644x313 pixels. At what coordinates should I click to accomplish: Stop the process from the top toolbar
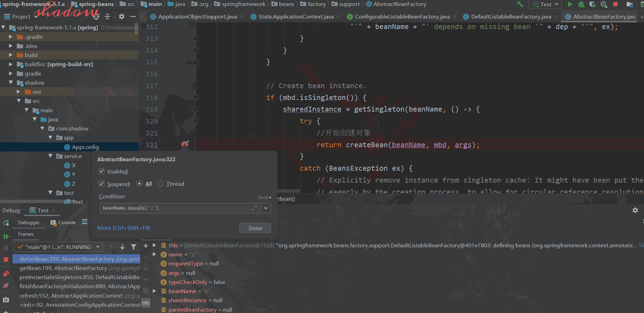[615, 4]
